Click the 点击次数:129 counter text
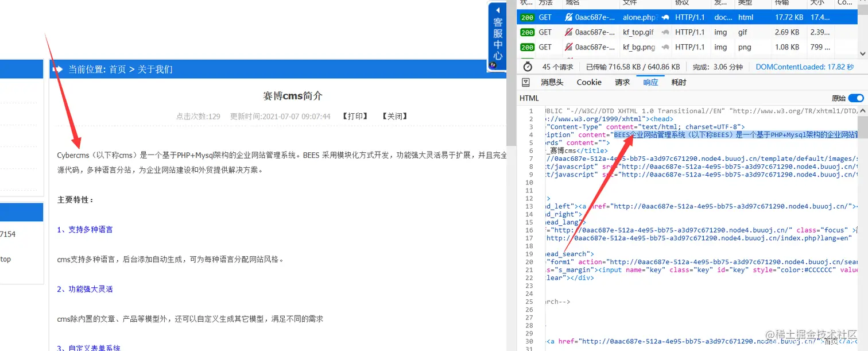 (x=198, y=116)
